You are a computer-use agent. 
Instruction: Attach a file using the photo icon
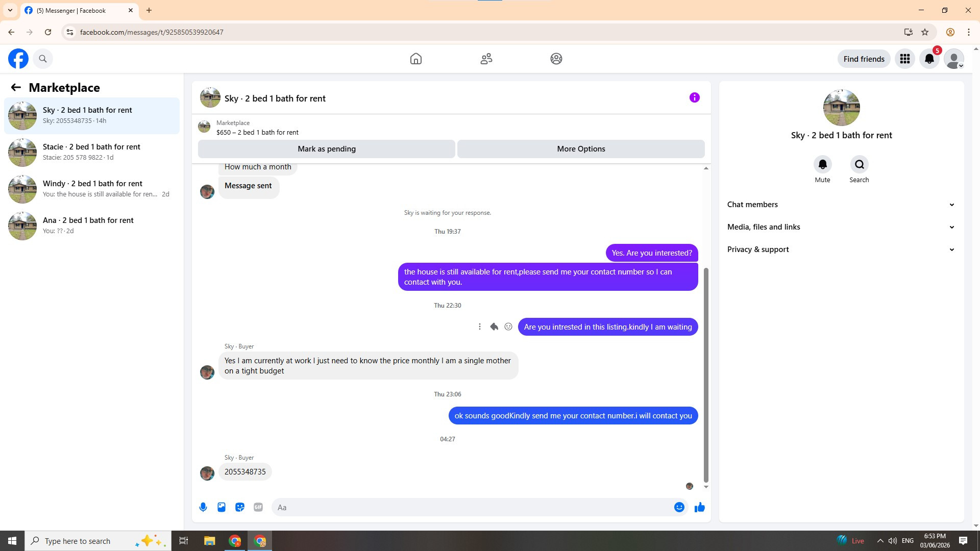click(222, 507)
